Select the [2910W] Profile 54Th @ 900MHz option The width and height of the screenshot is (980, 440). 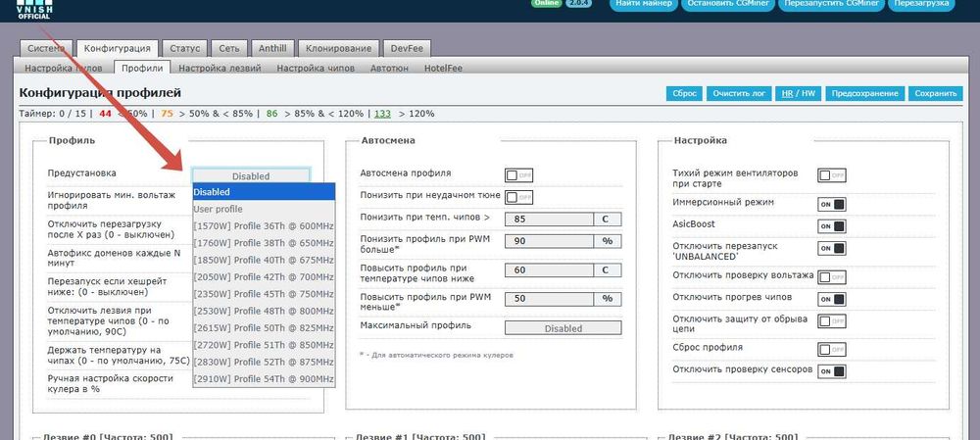(264, 378)
